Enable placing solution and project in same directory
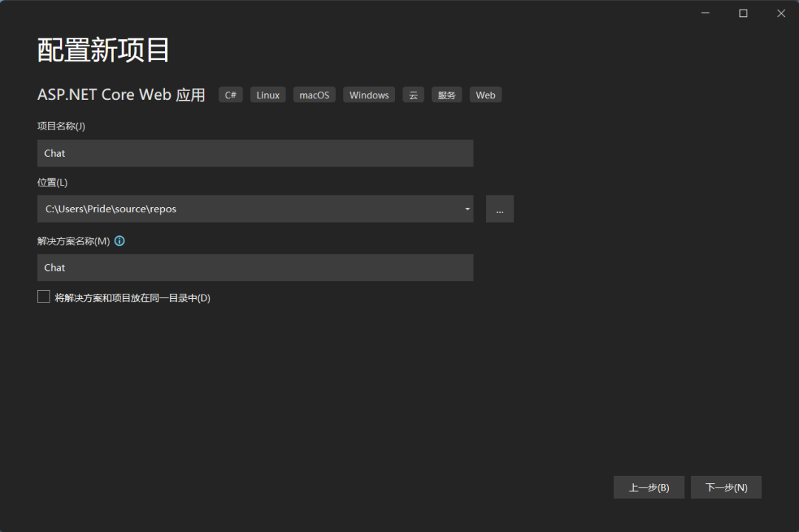The width and height of the screenshot is (799, 532). pyautogui.click(x=44, y=297)
